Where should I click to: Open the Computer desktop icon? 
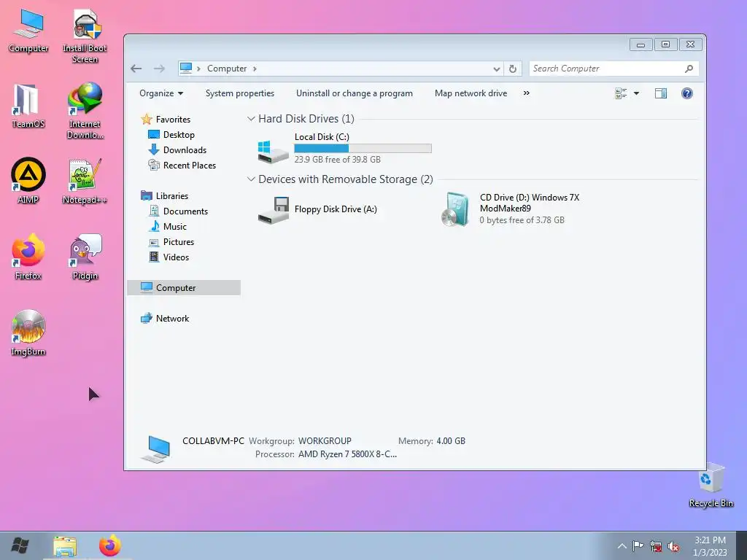click(x=28, y=31)
